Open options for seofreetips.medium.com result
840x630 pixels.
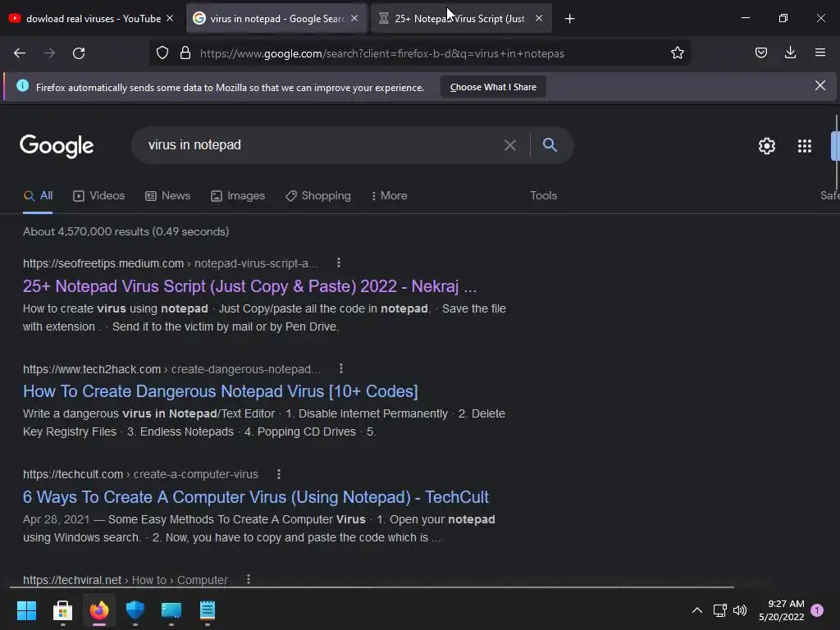339,263
